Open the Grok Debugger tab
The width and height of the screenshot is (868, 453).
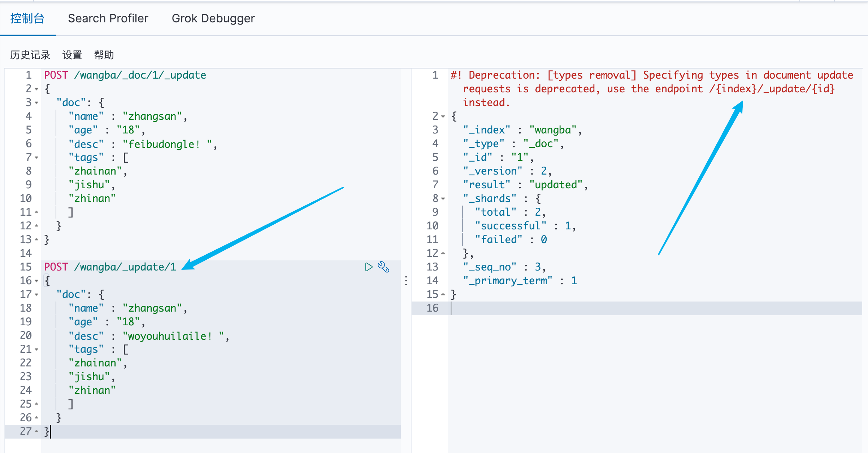(x=213, y=18)
